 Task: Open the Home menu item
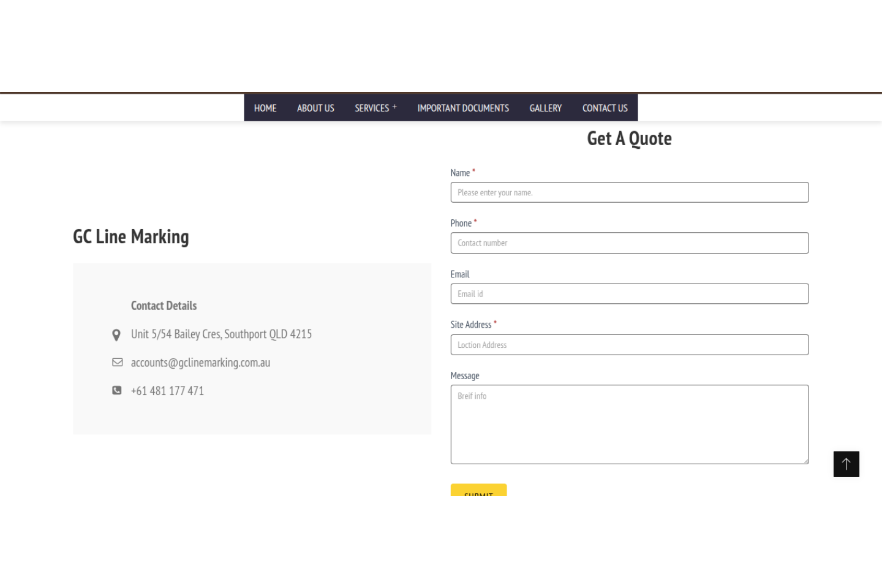pos(265,108)
